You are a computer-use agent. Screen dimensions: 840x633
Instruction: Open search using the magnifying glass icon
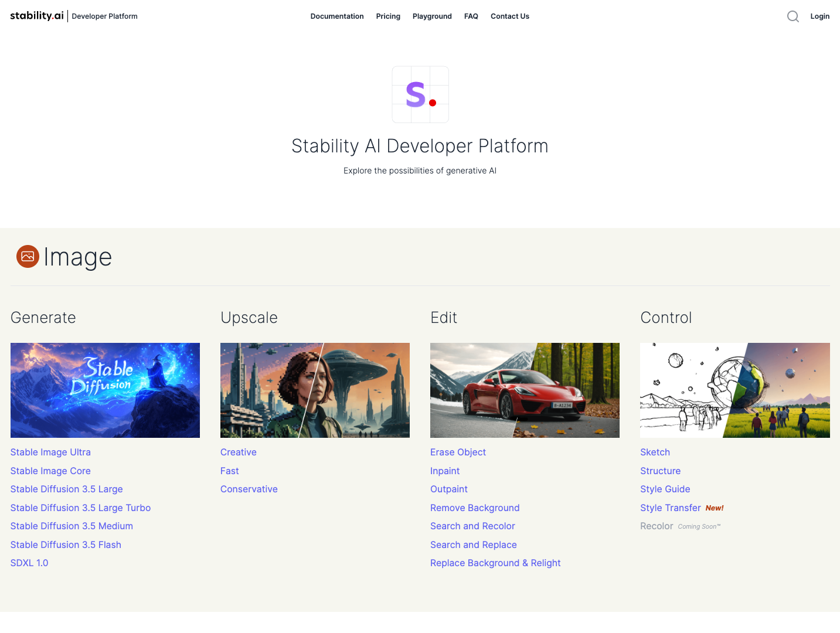click(x=793, y=16)
